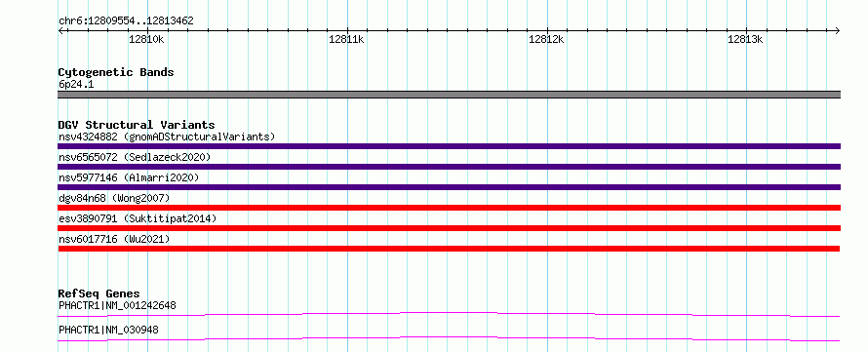Click the nsv6017716 (Wu2021) label
The height and width of the screenshot is (352, 868).
tap(114, 239)
